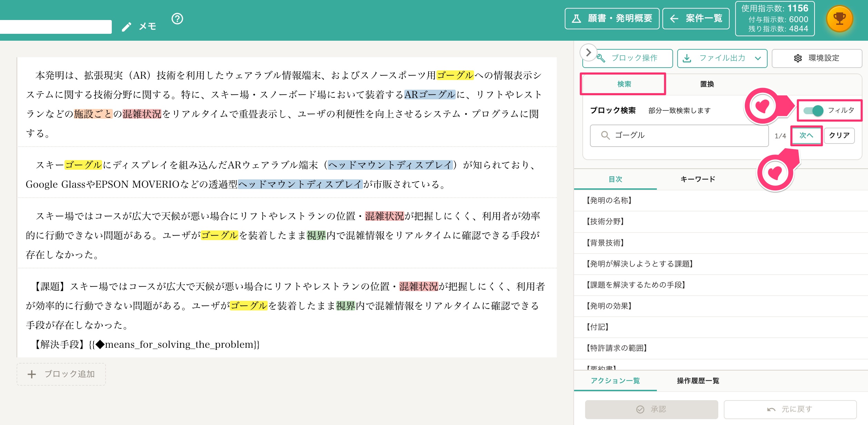The height and width of the screenshot is (425, 868).
Task: Jump to 【背景技術】 in the contents
Action: [x=721, y=243]
